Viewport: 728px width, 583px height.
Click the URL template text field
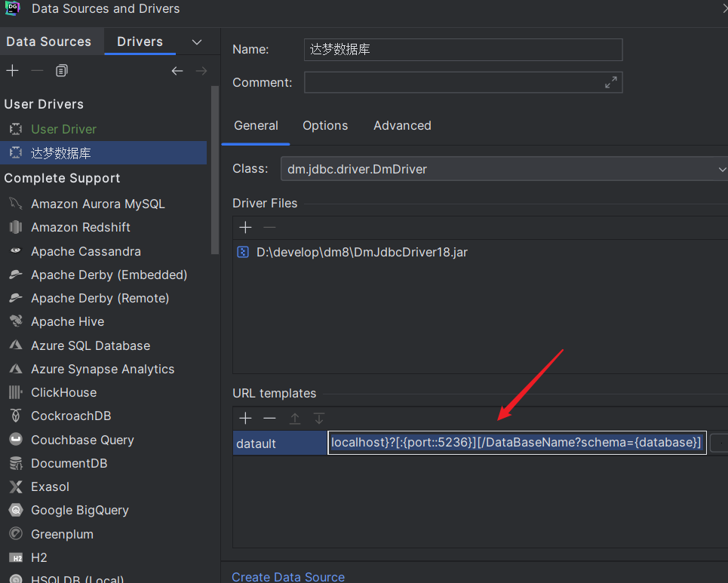[517, 443]
